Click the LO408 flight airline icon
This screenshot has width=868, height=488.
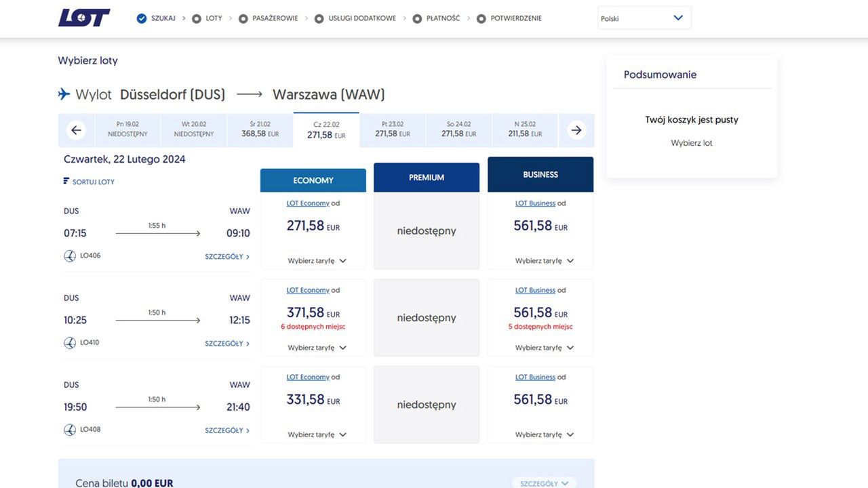[x=70, y=430]
